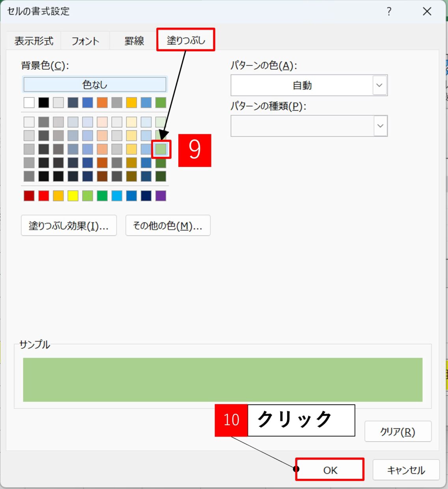Screen dimensions: 448x489
Task: Select the dark blue-gray theme color swatch
Action: click(x=73, y=103)
